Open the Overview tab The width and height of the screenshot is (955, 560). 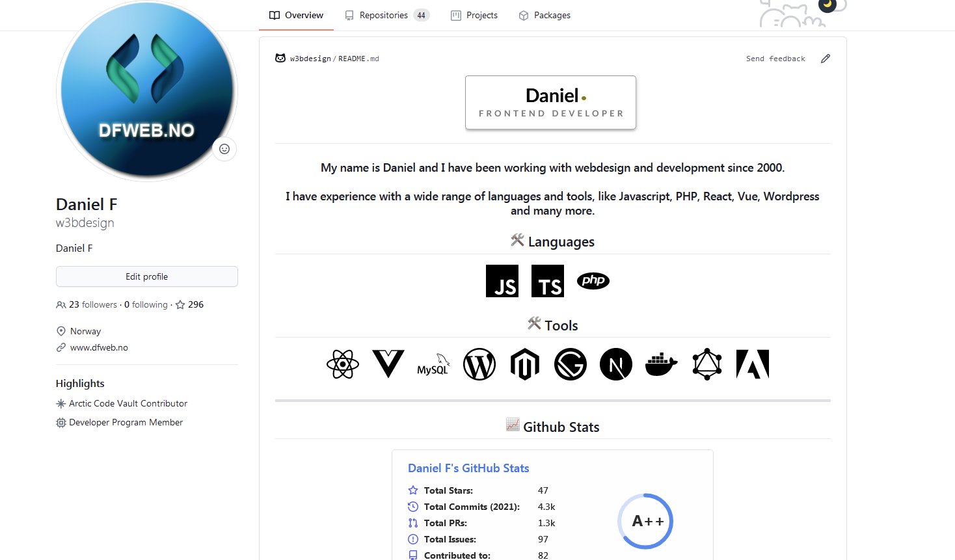296,15
